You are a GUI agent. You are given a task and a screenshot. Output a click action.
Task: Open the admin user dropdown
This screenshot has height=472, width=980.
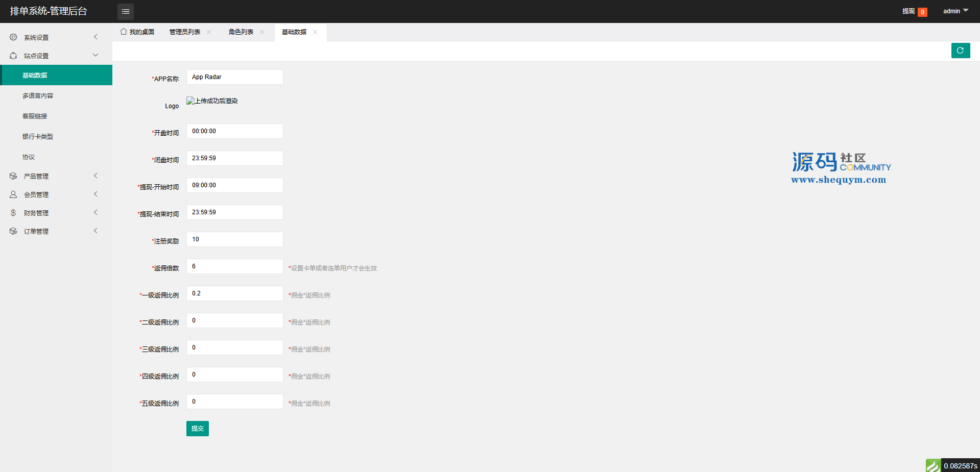[955, 11]
